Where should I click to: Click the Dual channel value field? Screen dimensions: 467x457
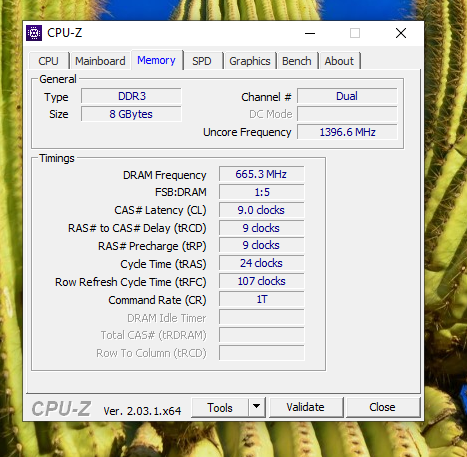347,96
